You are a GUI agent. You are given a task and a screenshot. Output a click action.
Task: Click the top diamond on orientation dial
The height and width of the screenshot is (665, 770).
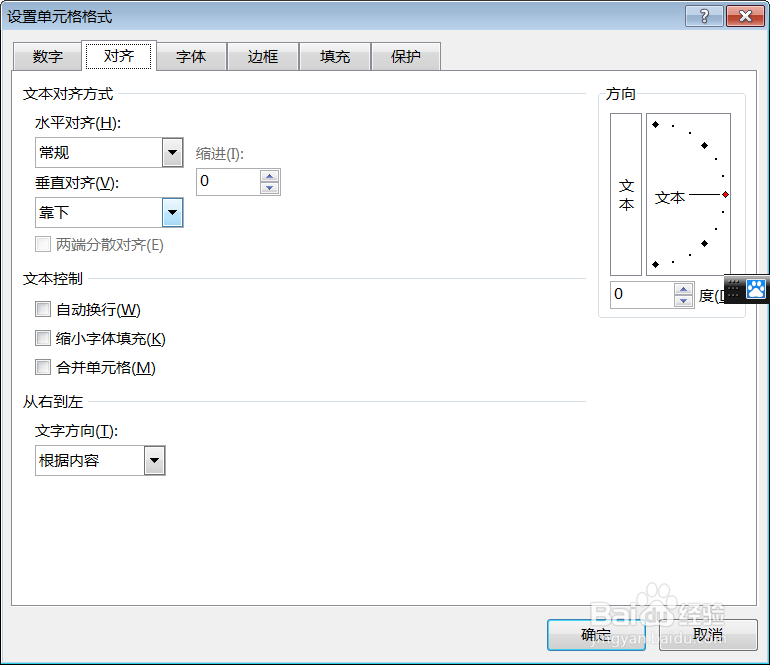[x=656, y=125]
